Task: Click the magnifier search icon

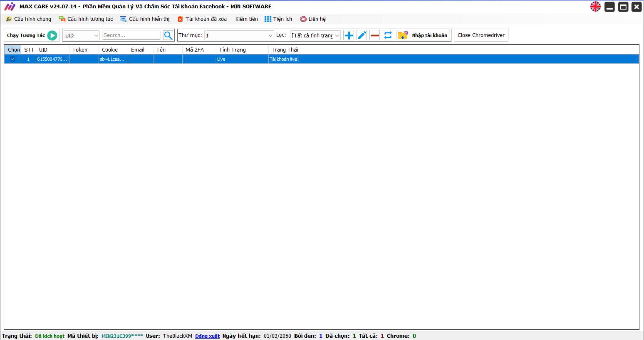Action: (x=168, y=35)
